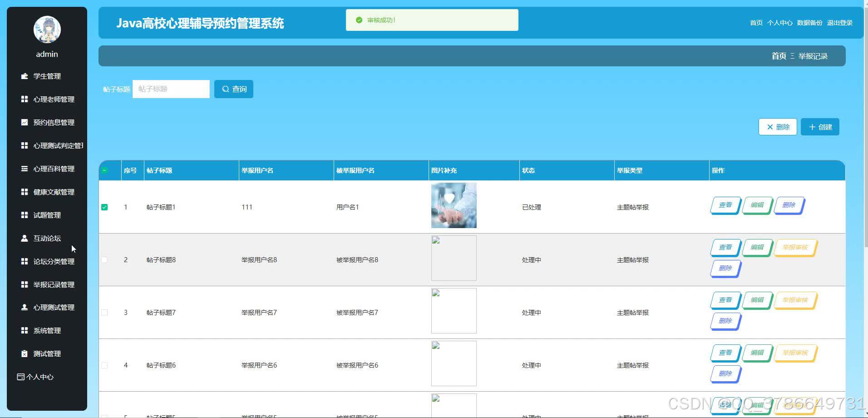Check the checkbox for row 帖子标题8
The image size is (868, 418).
pos(104,260)
